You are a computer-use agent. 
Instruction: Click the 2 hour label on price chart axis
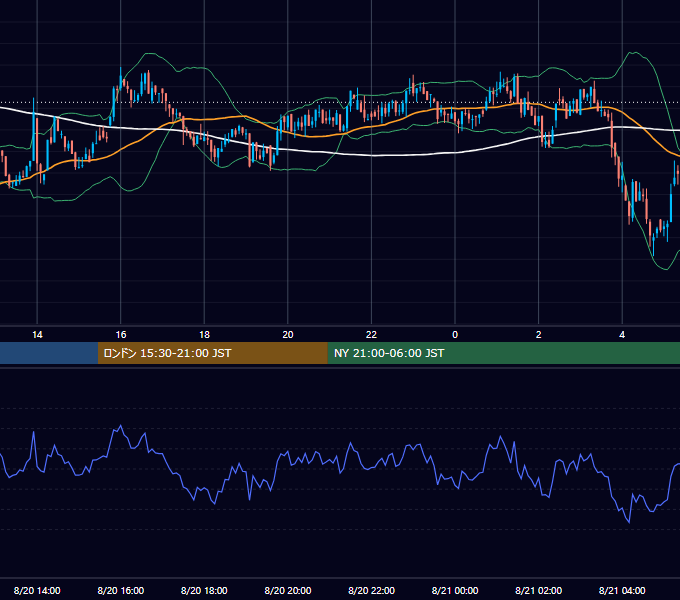point(539,335)
